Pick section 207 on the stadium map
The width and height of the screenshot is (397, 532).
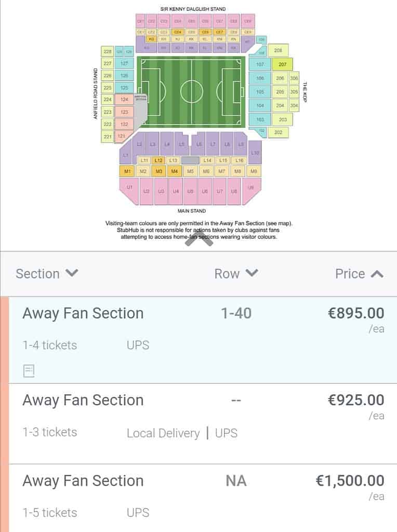click(282, 64)
